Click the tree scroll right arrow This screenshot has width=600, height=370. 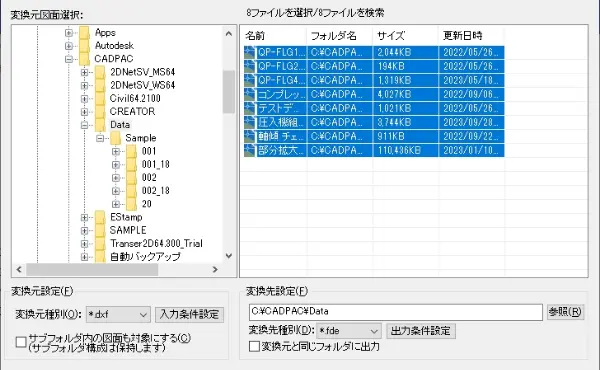coord(215,270)
